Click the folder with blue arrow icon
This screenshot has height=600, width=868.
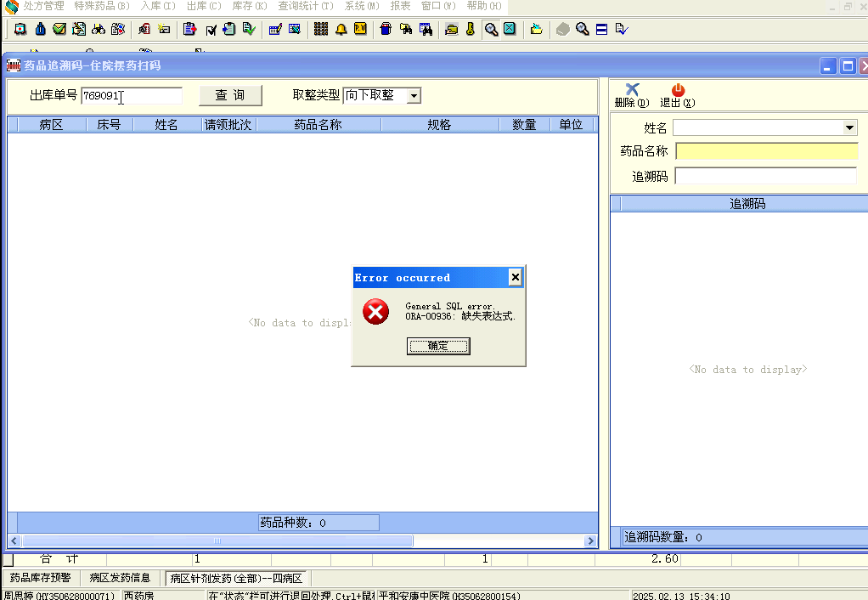[x=536, y=29]
